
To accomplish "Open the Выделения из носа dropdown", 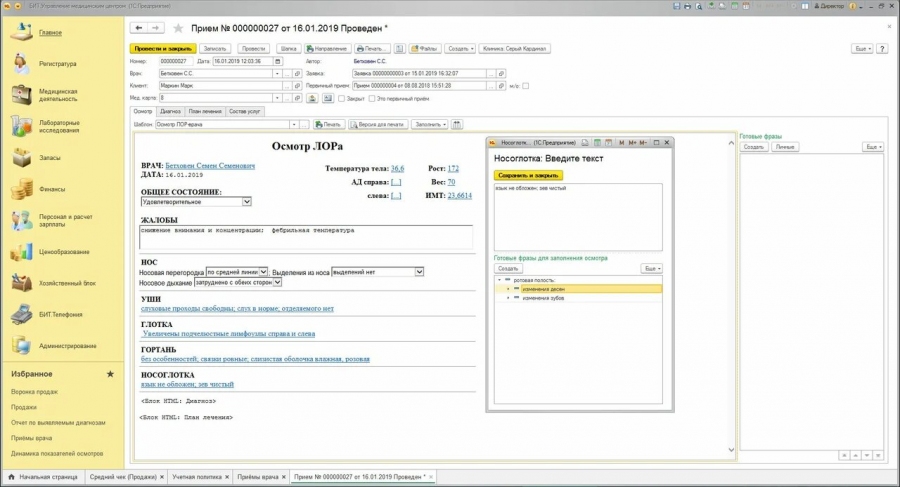I will pos(420,272).
